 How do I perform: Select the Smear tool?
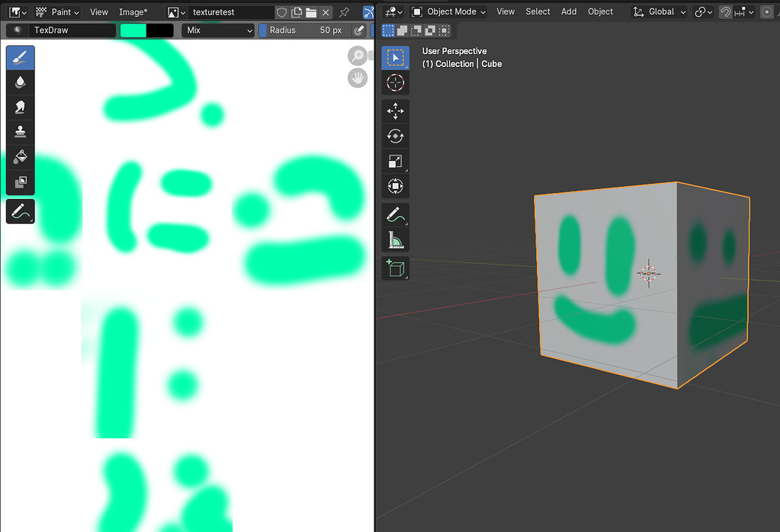pyautogui.click(x=20, y=106)
